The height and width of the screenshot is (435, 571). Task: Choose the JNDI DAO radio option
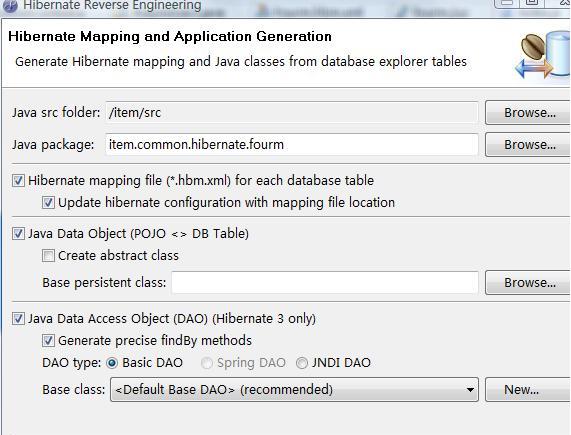[302, 363]
